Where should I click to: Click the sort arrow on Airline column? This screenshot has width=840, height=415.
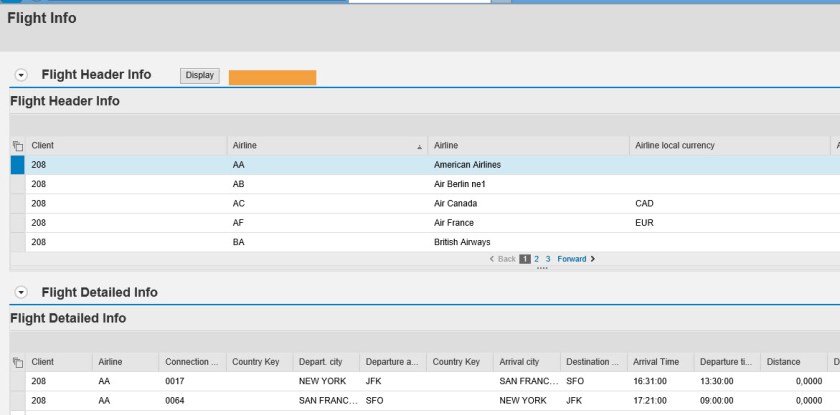(x=419, y=147)
